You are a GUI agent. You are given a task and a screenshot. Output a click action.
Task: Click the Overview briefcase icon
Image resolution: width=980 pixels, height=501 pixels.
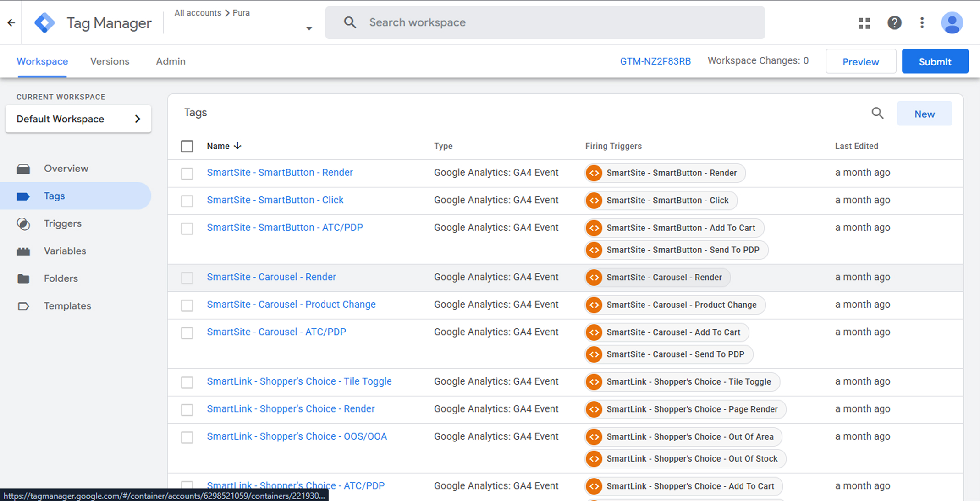coord(23,169)
